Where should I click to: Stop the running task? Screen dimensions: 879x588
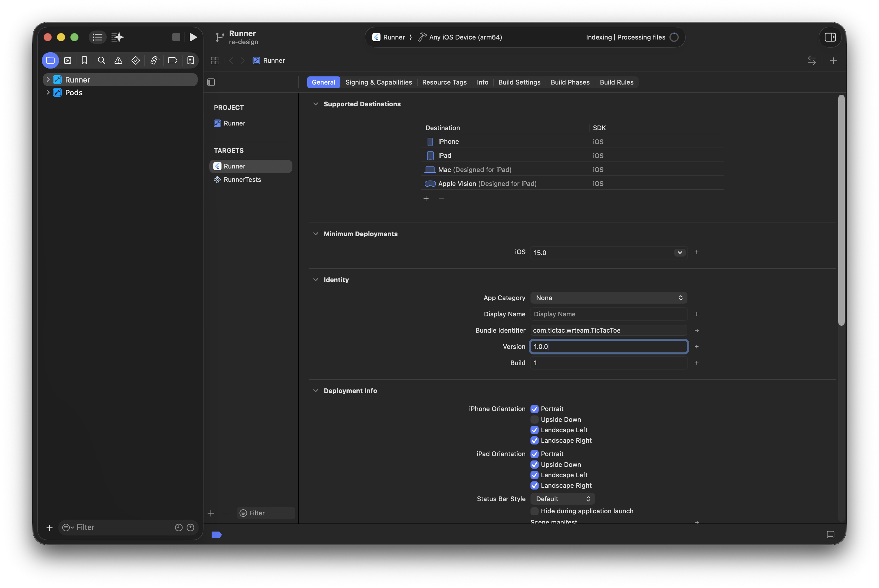tap(176, 37)
